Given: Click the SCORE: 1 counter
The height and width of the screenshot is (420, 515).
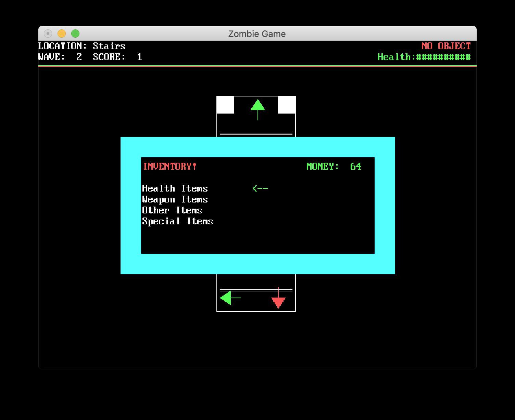Looking at the screenshot, I should (117, 57).
